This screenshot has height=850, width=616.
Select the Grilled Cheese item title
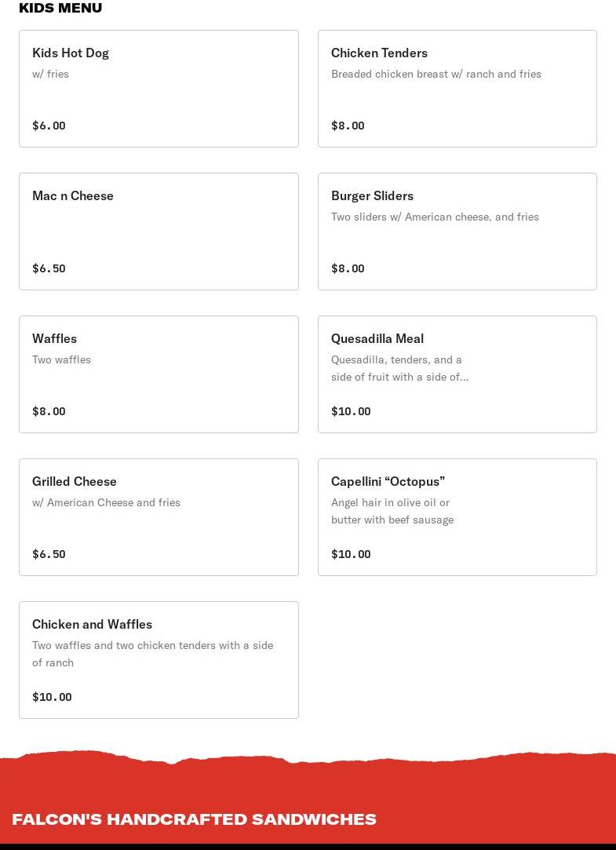click(75, 481)
